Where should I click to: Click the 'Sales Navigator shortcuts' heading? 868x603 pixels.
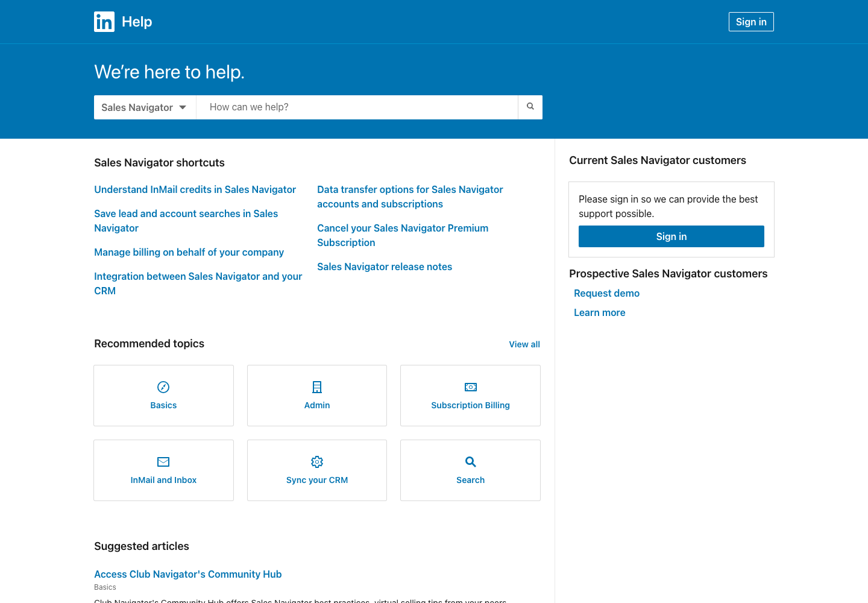[x=159, y=163]
